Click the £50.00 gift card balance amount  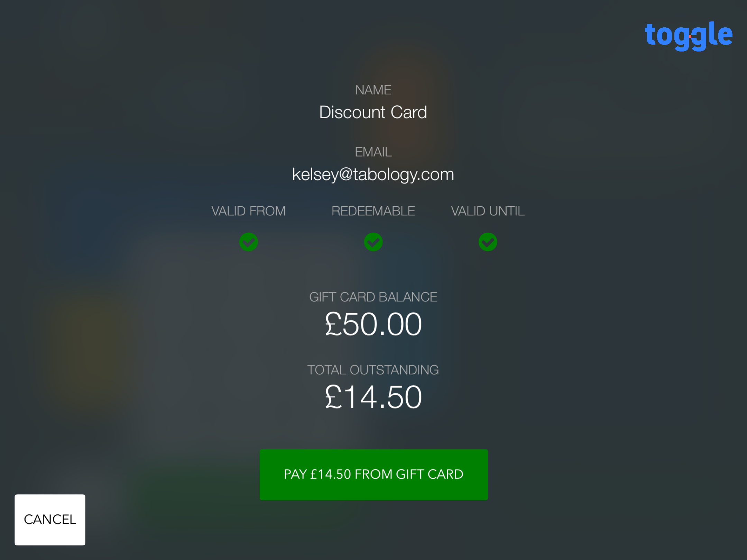373,324
